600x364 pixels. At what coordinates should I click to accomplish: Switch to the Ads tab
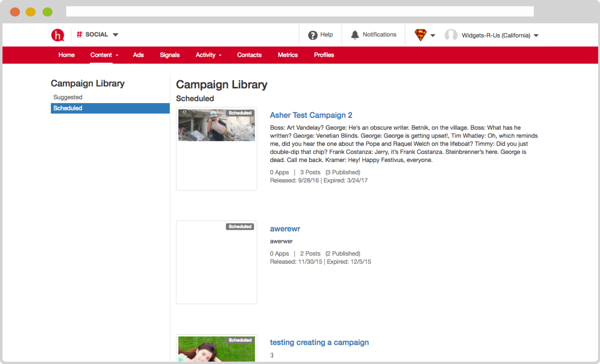pyautogui.click(x=138, y=55)
